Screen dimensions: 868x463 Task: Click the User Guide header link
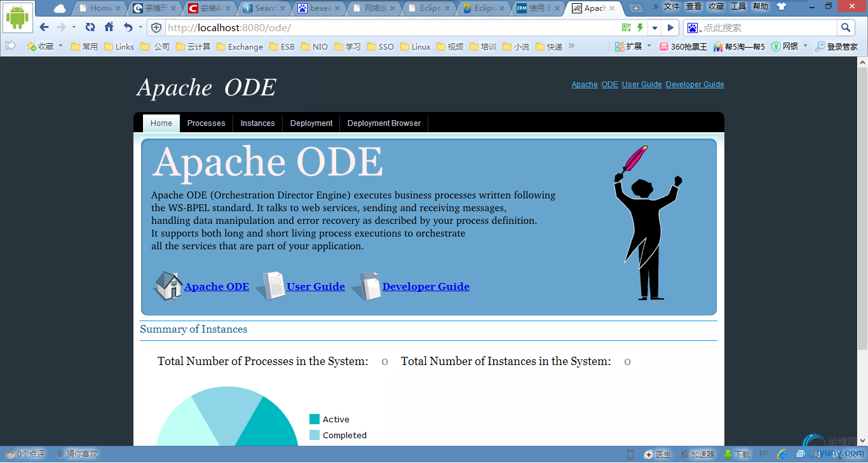(x=642, y=85)
